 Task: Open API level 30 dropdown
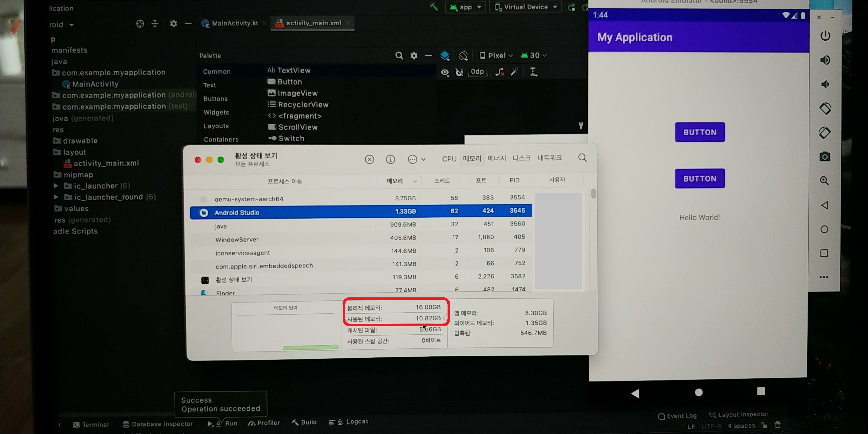click(x=534, y=55)
